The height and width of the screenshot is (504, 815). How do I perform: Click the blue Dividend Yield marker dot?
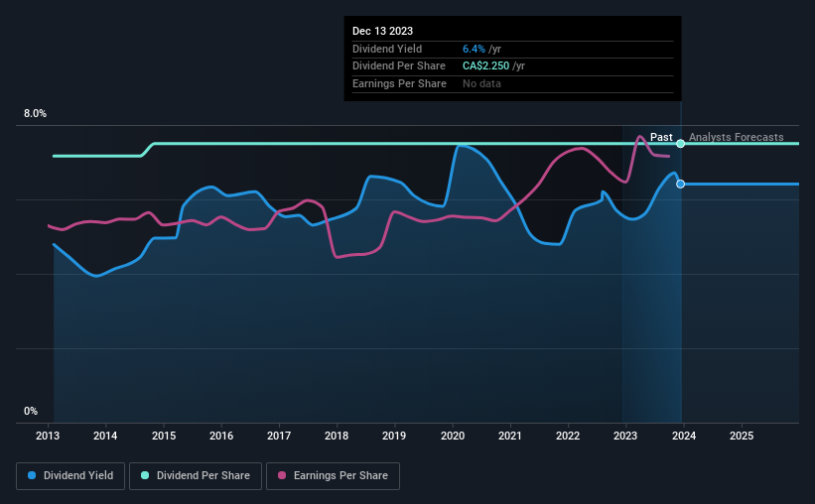[680, 184]
